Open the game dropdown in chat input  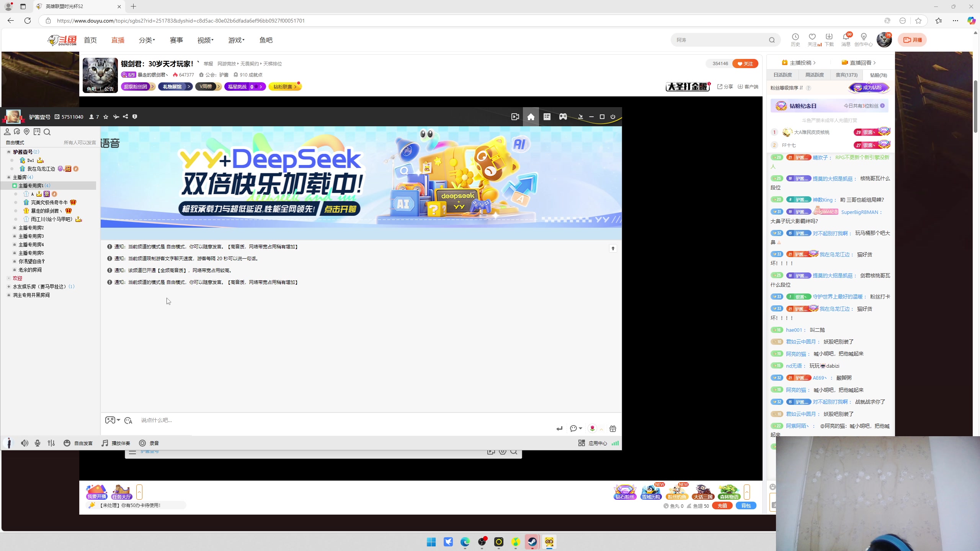113,420
